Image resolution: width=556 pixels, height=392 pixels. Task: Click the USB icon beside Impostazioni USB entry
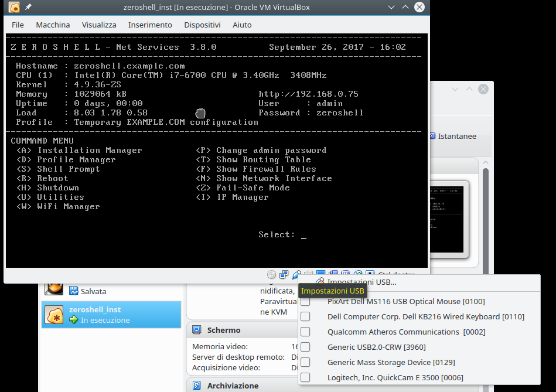point(320,281)
